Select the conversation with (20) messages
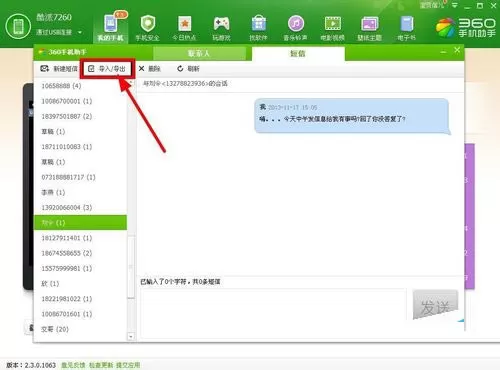Image resolution: width=500 pixels, height=370 pixels. point(80,329)
